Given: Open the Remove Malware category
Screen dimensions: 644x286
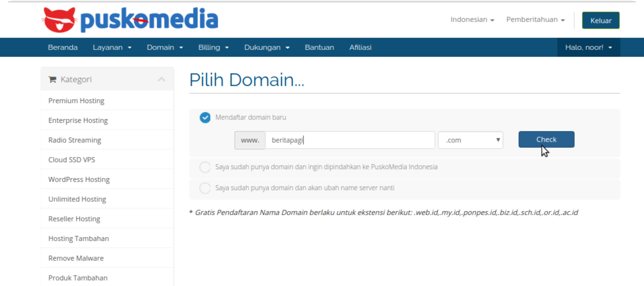Looking at the screenshot, I should (107, 258).
